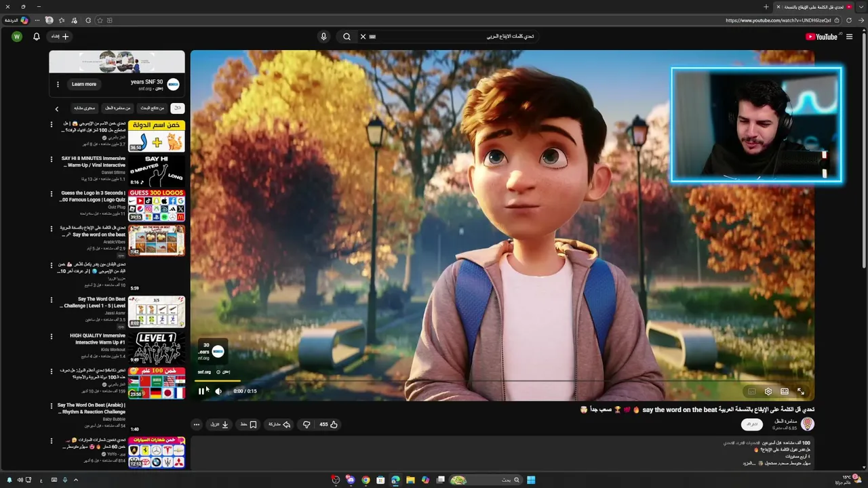Open options menu for the car logos video

coord(52,441)
